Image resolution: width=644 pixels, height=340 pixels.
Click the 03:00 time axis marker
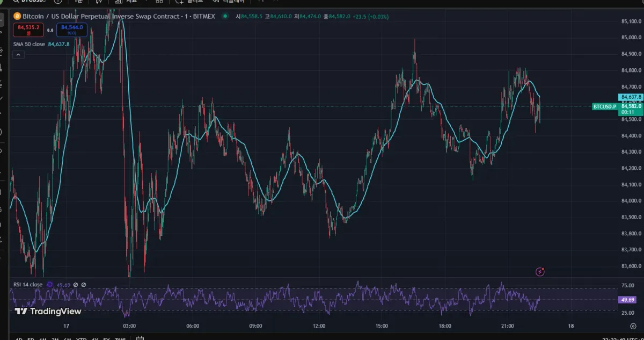tap(129, 326)
